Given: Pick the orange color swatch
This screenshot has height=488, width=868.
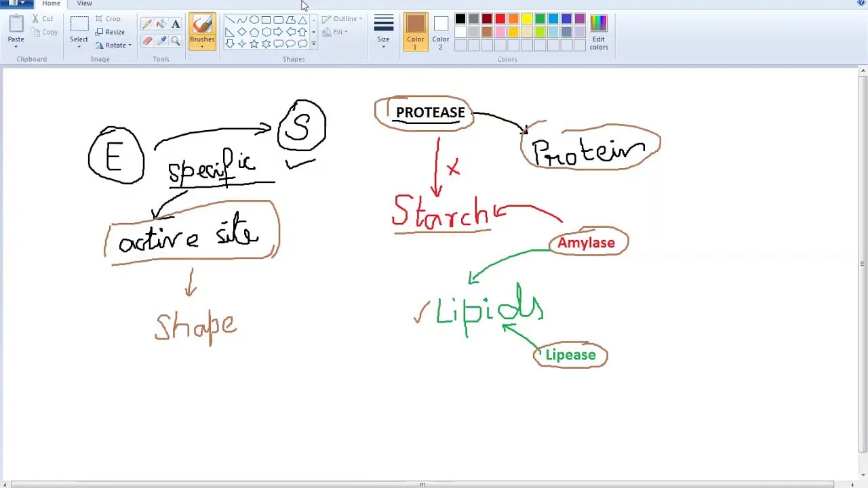Looking at the screenshot, I should tap(513, 19).
